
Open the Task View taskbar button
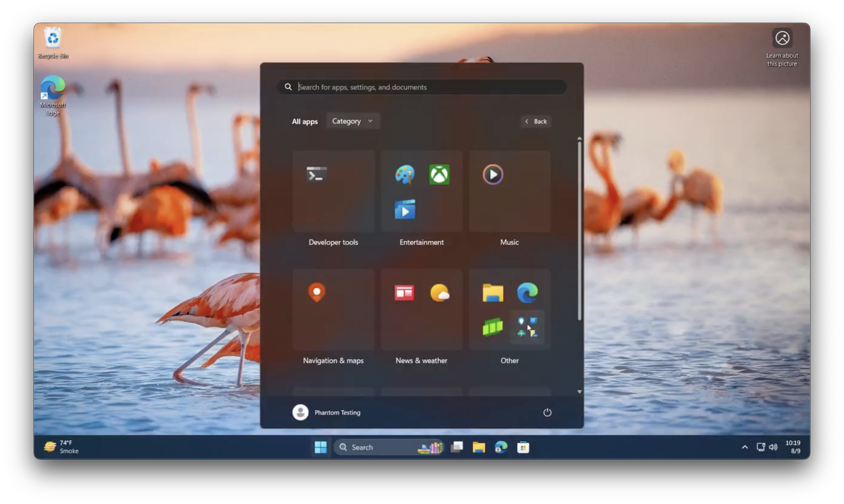457,447
